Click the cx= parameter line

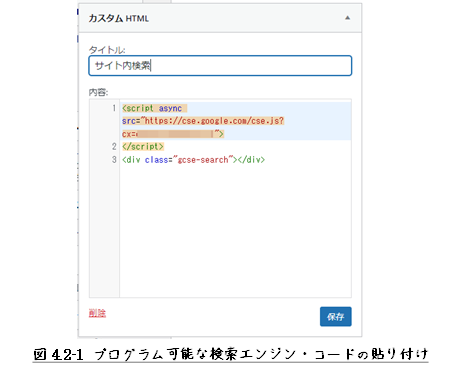pos(173,134)
